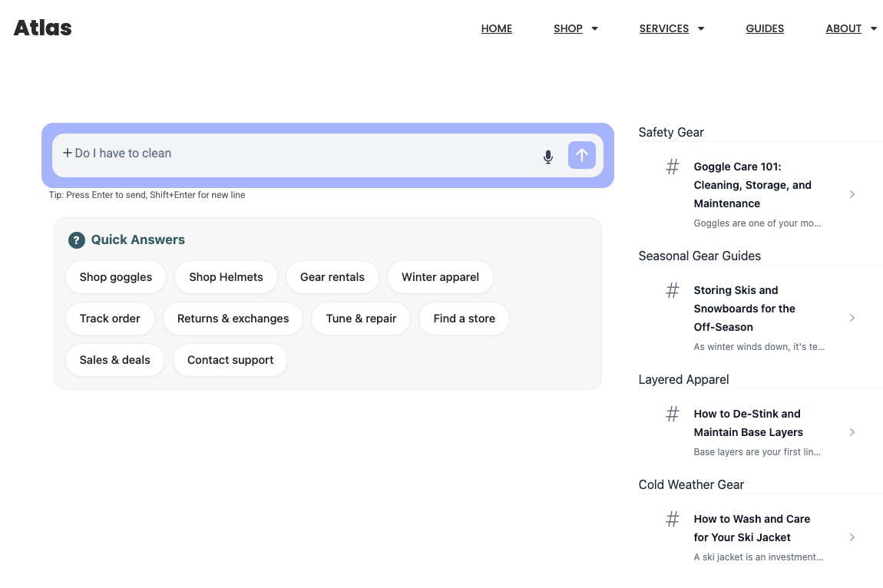Click the hashtag icon next to De-Stink Base Layers
The width and height of the screenshot is (883, 588).
tap(672, 414)
